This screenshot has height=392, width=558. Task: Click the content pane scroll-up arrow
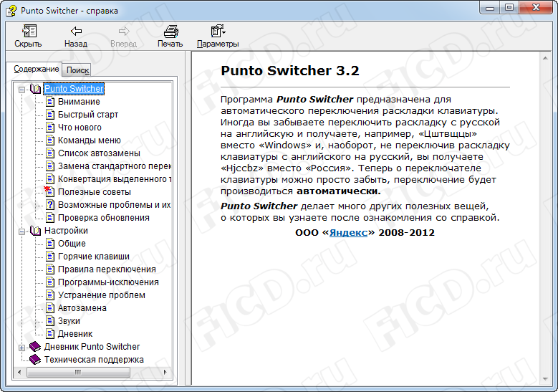(x=545, y=57)
